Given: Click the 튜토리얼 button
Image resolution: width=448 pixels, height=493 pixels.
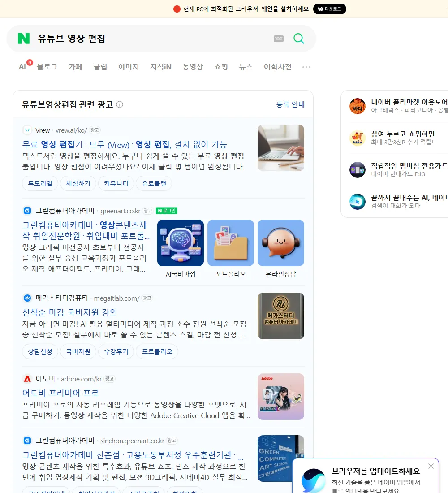Looking at the screenshot, I should [x=40, y=183].
